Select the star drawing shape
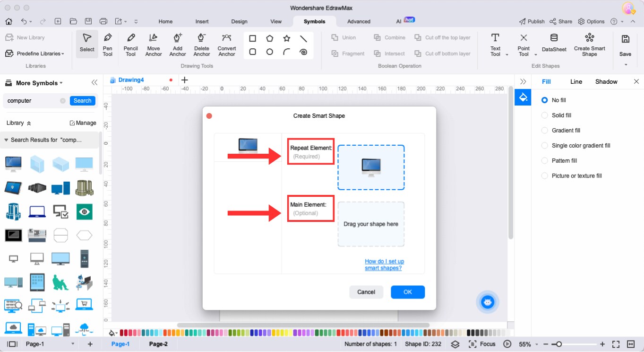This screenshot has height=352, width=644. tap(287, 38)
